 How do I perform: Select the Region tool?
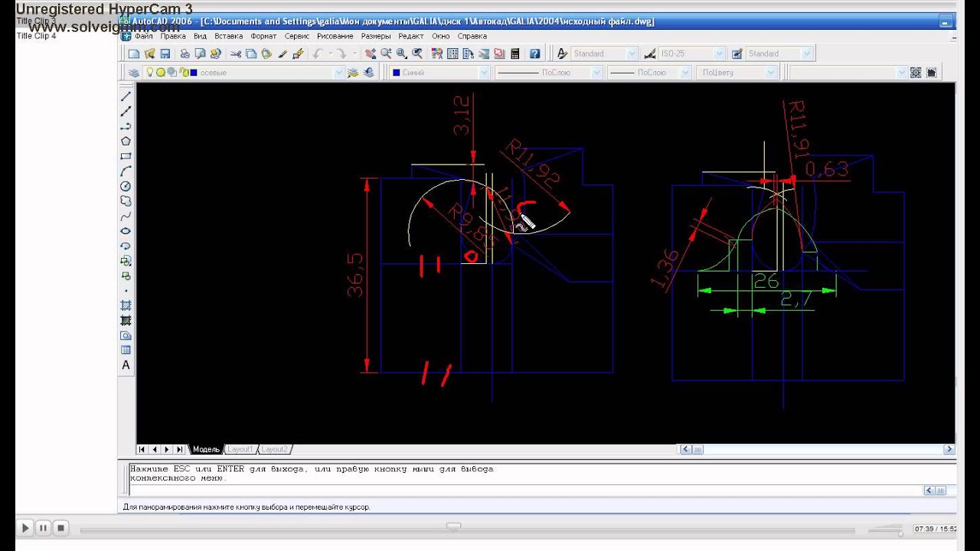coord(126,335)
